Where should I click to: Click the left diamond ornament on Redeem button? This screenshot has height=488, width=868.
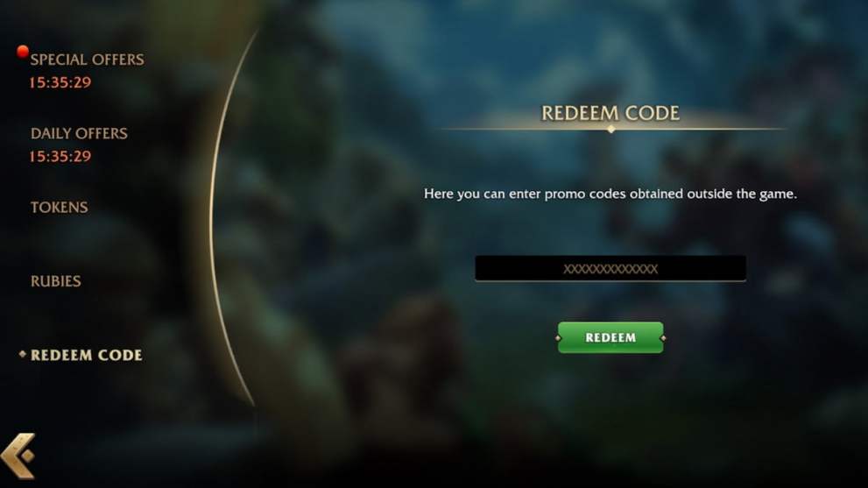pyautogui.click(x=558, y=338)
